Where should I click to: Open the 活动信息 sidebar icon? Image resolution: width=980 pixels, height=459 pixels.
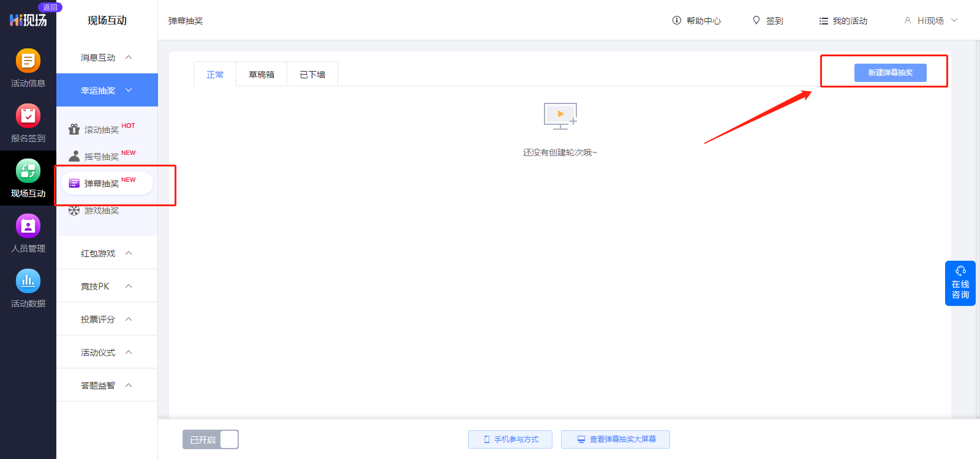click(x=28, y=61)
